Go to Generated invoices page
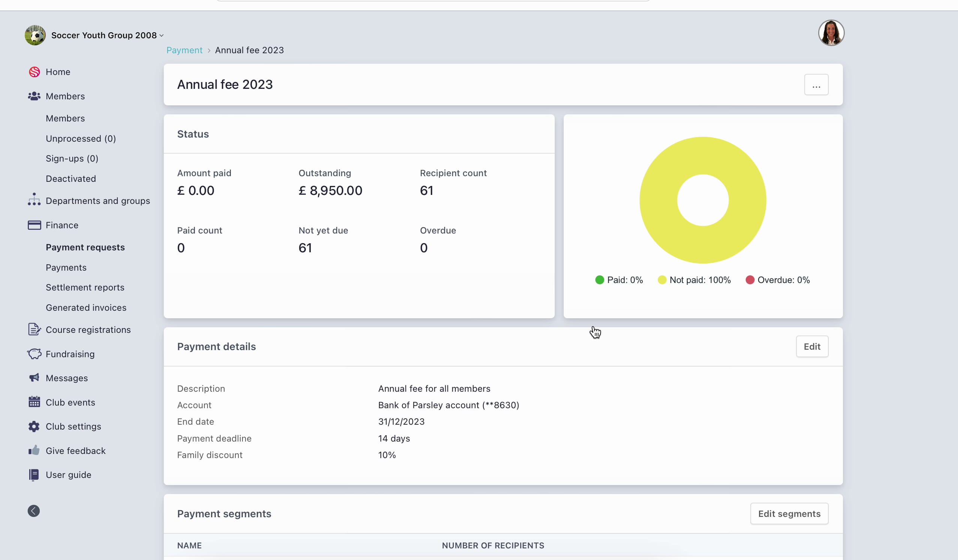Image resolution: width=958 pixels, height=560 pixels. [86, 308]
